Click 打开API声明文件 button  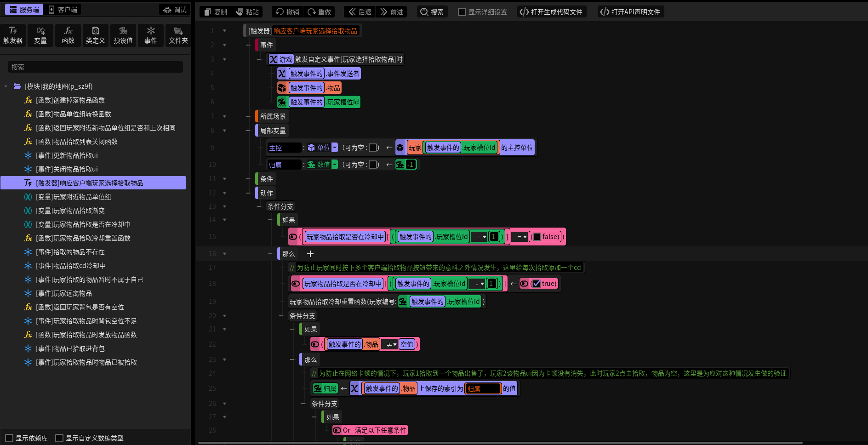tap(631, 12)
